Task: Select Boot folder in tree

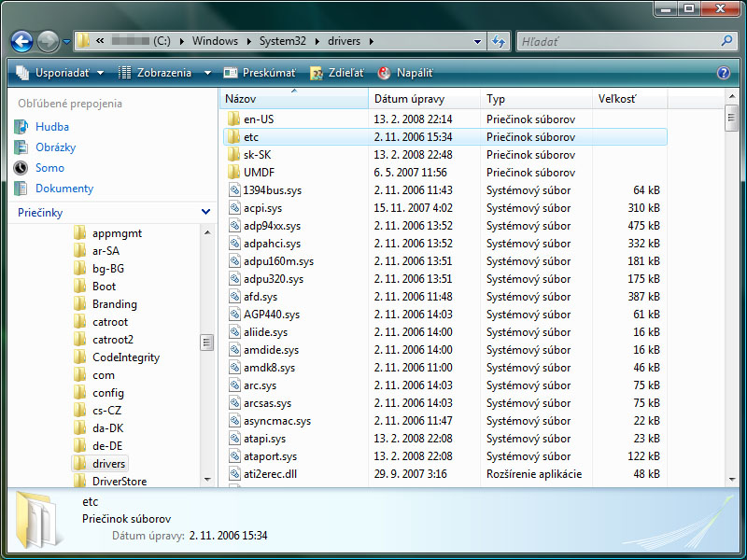Action: [x=104, y=287]
